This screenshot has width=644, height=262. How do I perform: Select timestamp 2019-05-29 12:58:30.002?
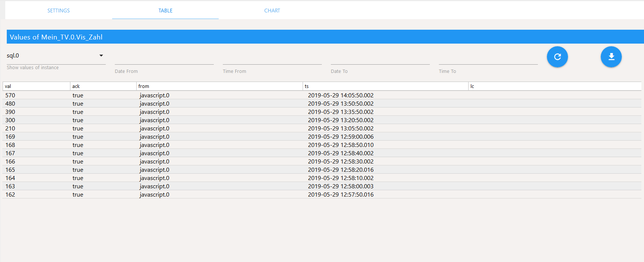click(x=341, y=162)
